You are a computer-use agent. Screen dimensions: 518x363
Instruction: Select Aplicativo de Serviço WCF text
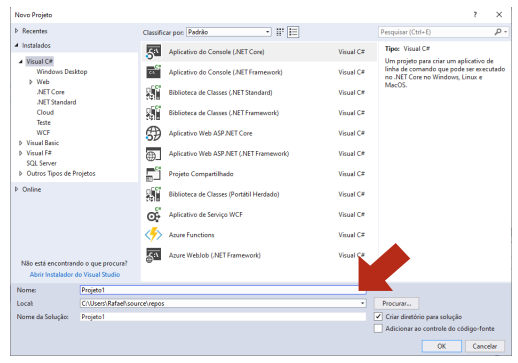click(205, 215)
